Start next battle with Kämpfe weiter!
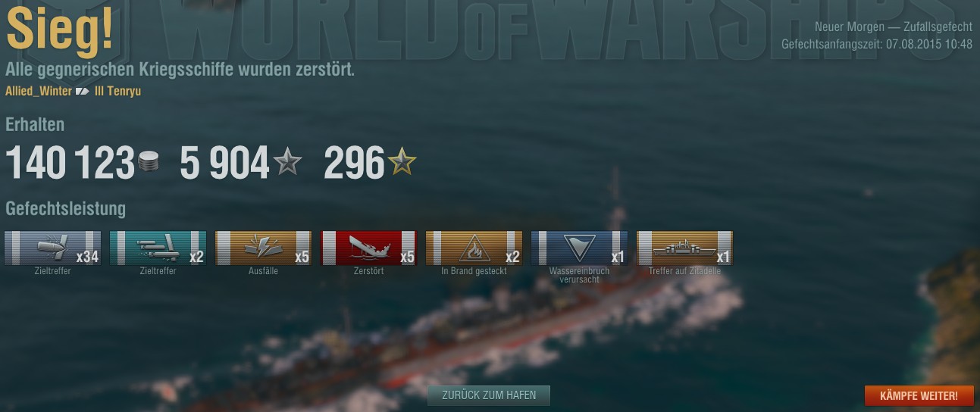980x412 pixels. [x=919, y=395]
